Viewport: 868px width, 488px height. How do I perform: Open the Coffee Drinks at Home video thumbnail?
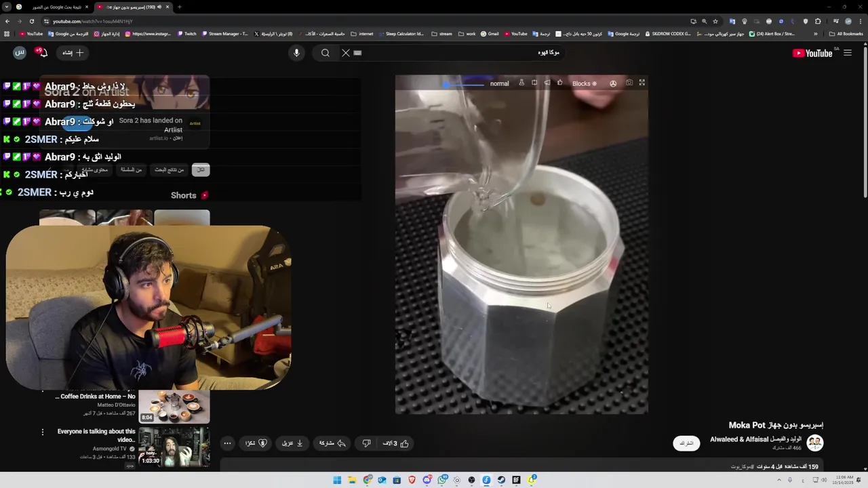click(x=174, y=405)
